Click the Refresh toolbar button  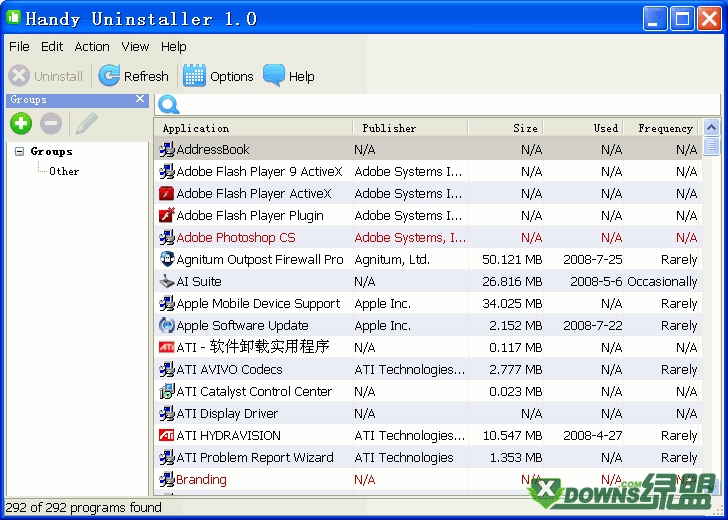pos(134,76)
